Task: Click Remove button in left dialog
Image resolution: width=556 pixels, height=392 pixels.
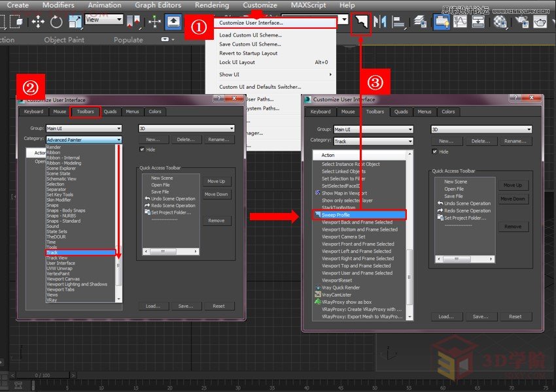Action: click(217, 220)
